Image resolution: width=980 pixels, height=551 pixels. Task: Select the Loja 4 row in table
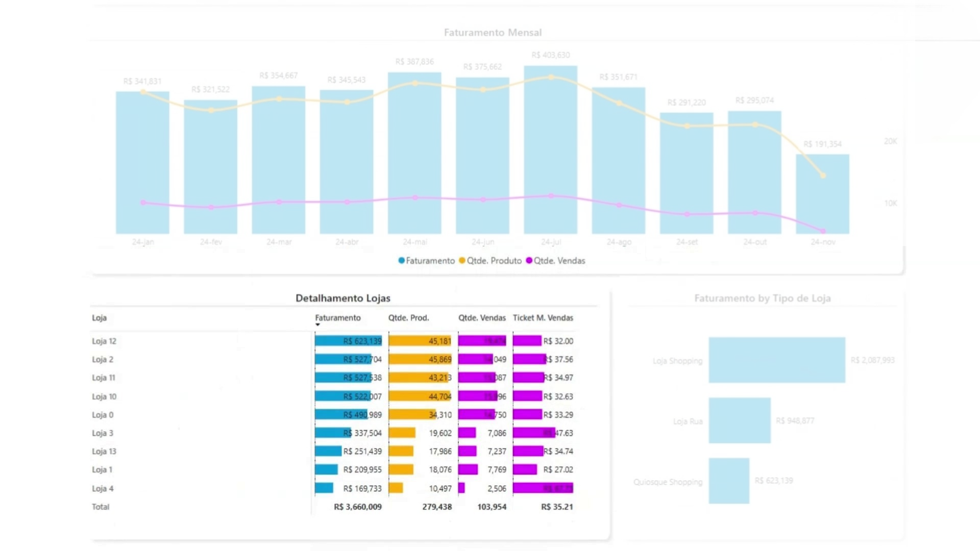coord(103,489)
